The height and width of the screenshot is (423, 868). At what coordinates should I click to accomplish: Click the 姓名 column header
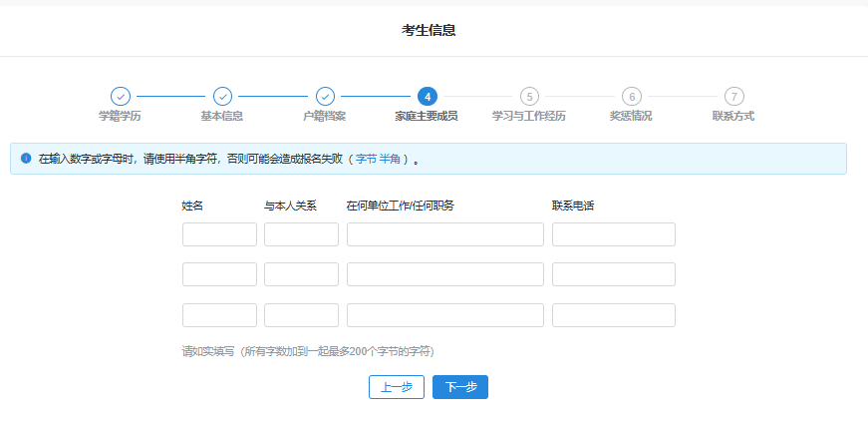pos(192,207)
